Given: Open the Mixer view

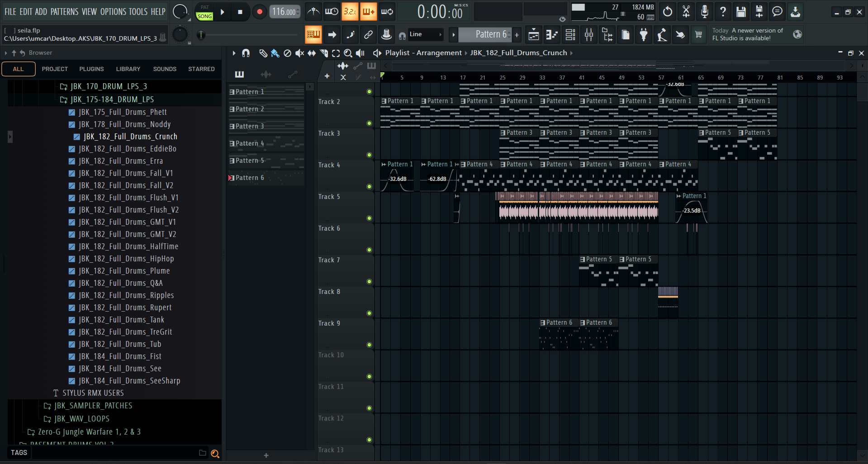Looking at the screenshot, I should coord(589,34).
